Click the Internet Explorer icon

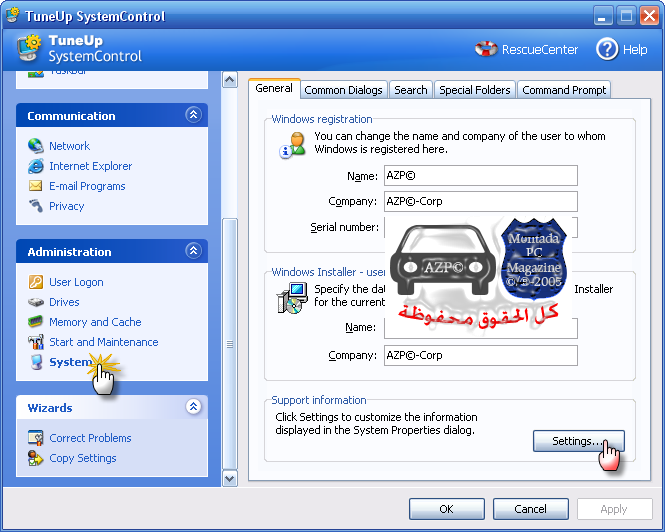click(36, 166)
